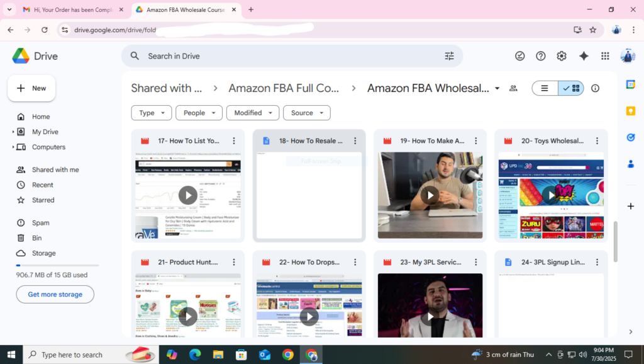Open Drive settings gear

(x=562, y=56)
